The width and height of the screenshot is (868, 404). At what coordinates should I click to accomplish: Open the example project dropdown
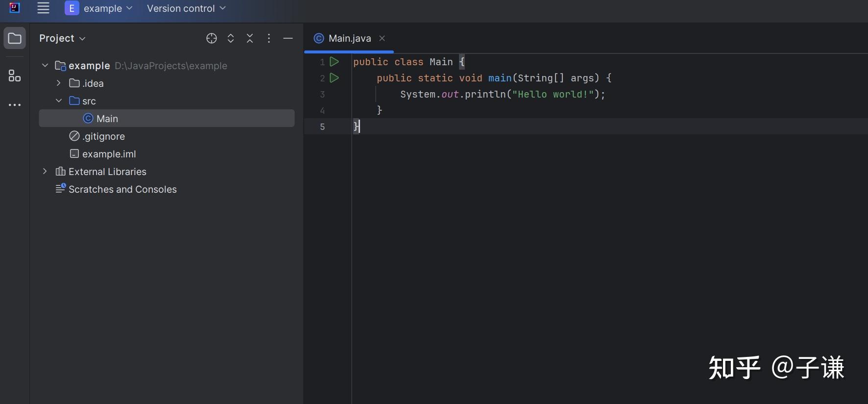(99, 8)
